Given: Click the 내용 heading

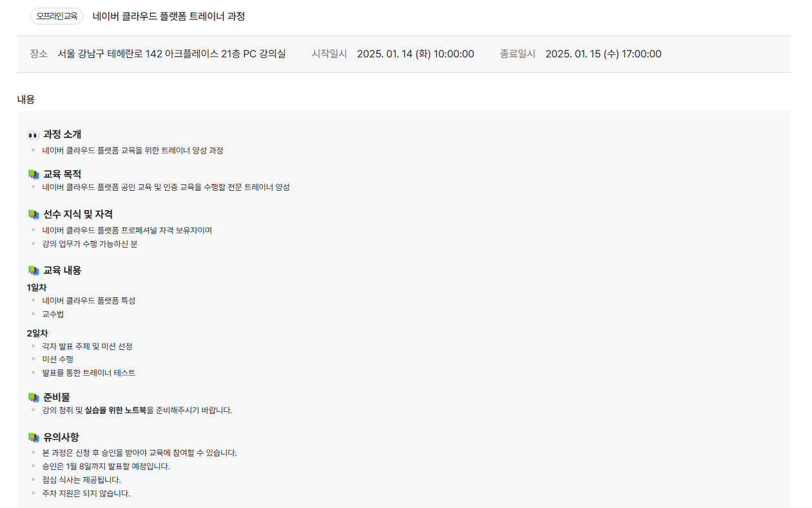Looking at the screenshot, I should [x=26, y=100].
